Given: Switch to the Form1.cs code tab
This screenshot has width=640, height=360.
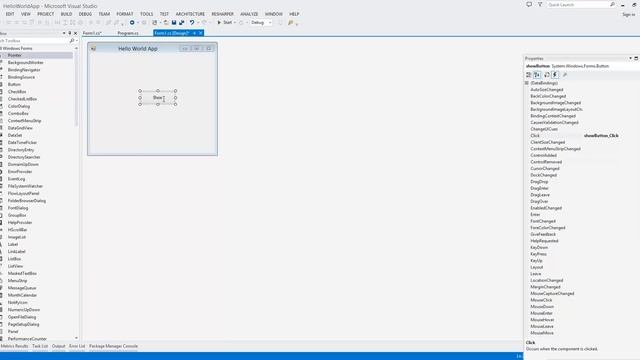Looking at the screenshot, I should pos(92,33).
